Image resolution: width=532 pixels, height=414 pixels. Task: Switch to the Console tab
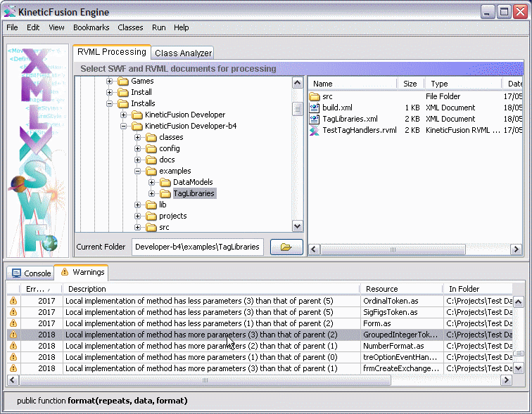coord(31,273)
